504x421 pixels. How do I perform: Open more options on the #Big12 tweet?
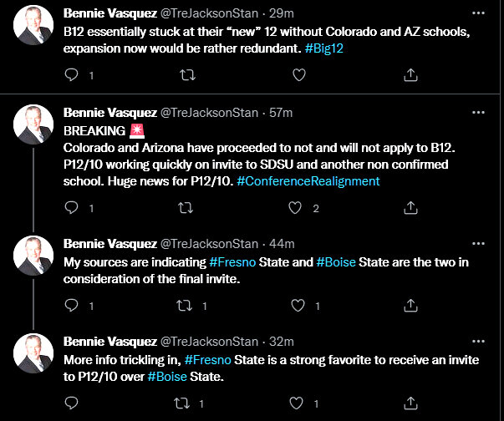coord(476,13)
